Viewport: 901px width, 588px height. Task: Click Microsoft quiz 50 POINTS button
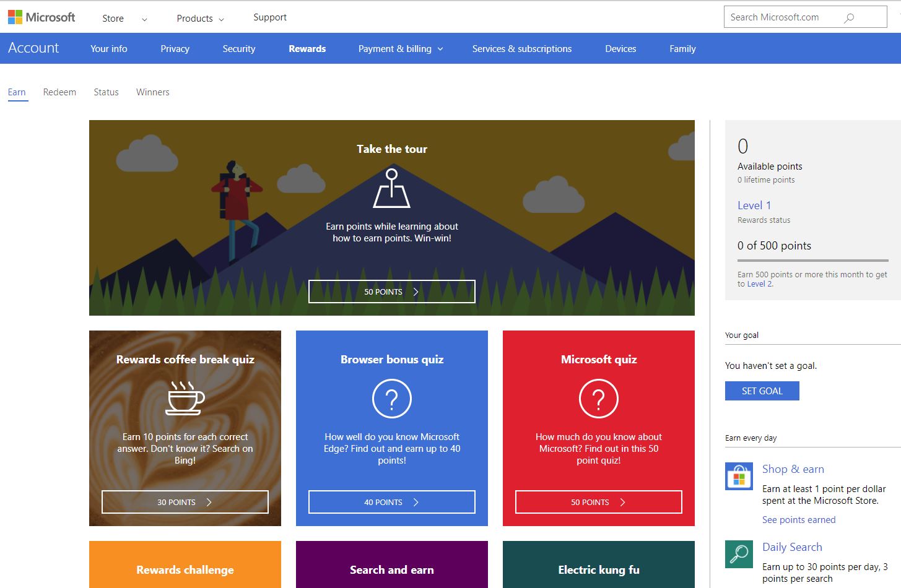[599, 502]
